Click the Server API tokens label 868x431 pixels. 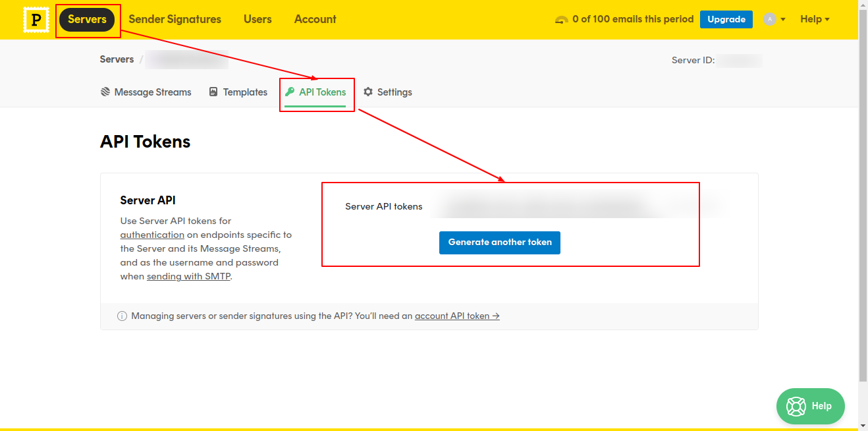tap(384, 206)
